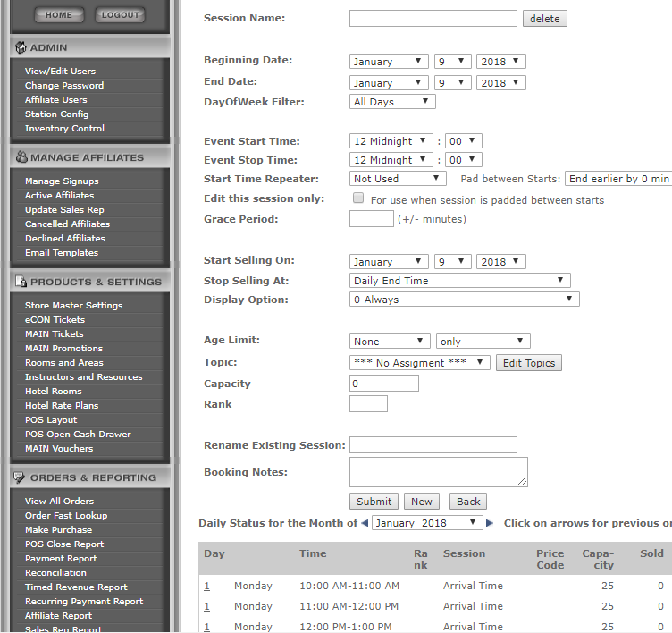Open Stop Selling At dropdown

click(460, 281)
